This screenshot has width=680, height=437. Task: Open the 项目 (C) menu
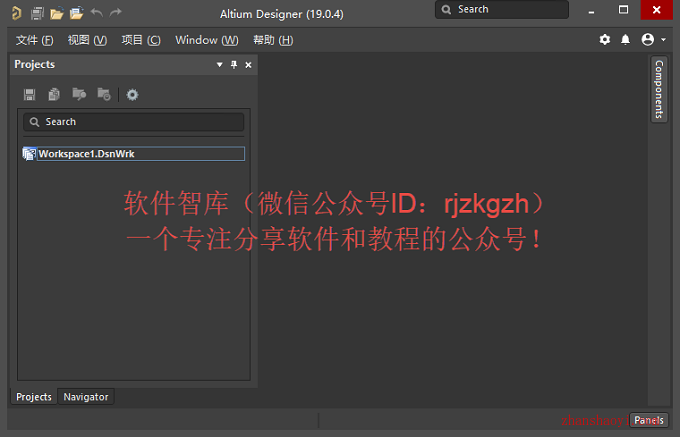tap(141, 40)
